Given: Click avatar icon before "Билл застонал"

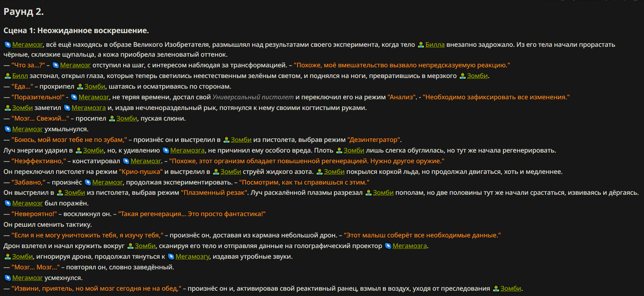Looking at the screenshot, I should [x=8, y=76].
